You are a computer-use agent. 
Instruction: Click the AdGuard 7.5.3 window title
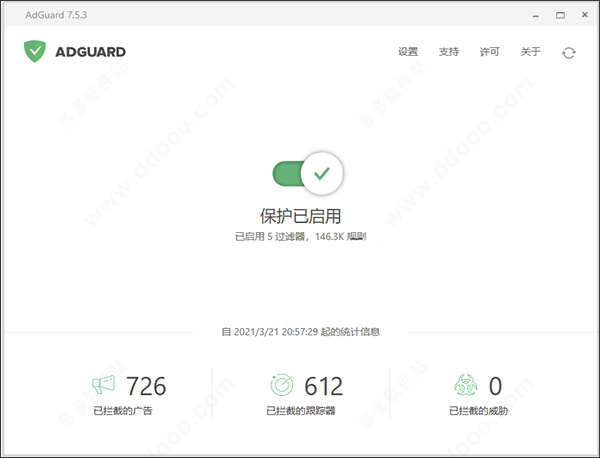(x=56, y=15)
